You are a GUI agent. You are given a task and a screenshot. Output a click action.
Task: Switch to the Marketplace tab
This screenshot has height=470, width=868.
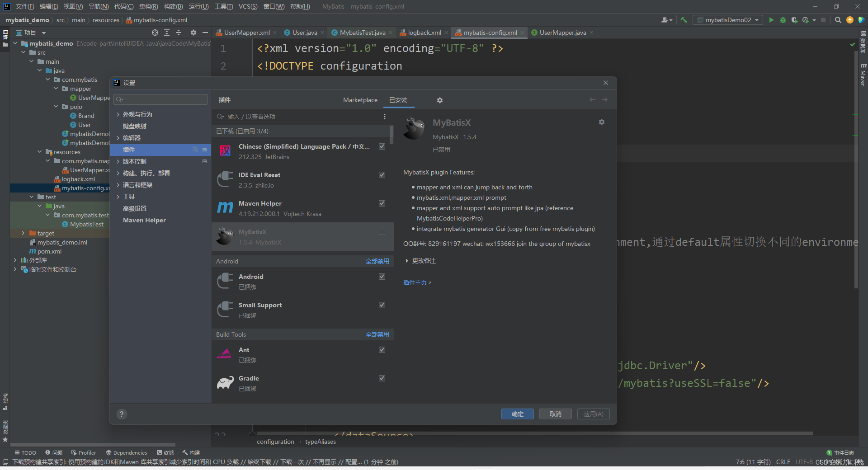[x=360, y=100]
